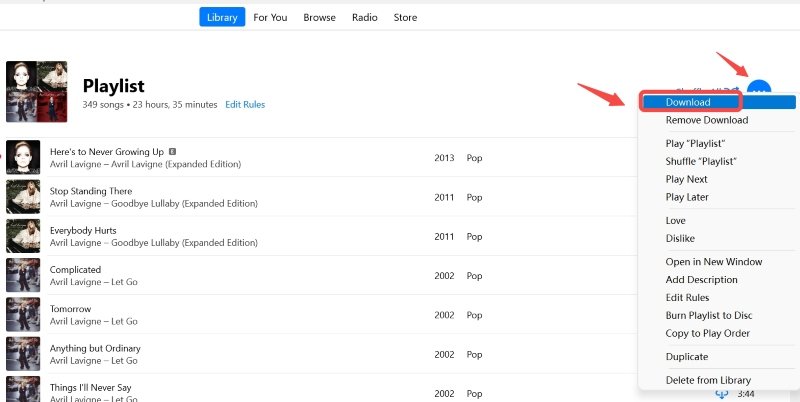Select the song title Stop Standing There
The height and width of the screenshot is (402, 800).
click(x=91, y=191)
